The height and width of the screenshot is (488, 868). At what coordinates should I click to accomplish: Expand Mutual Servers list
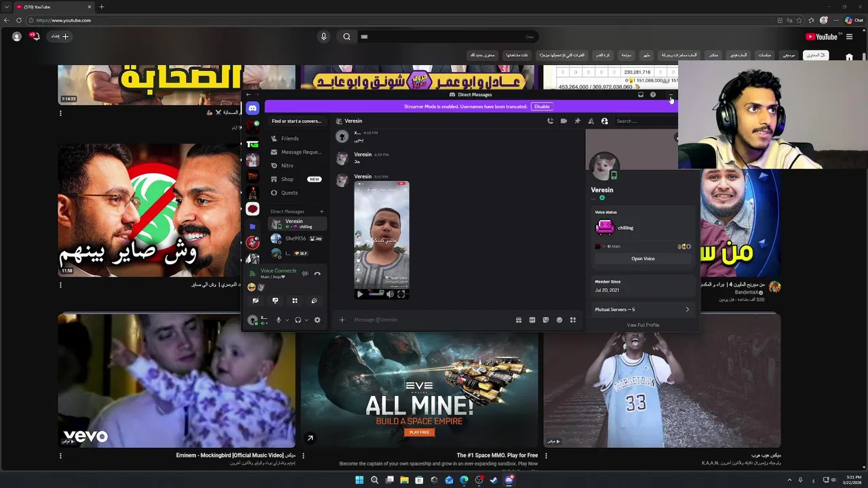[x=642, y=310]
